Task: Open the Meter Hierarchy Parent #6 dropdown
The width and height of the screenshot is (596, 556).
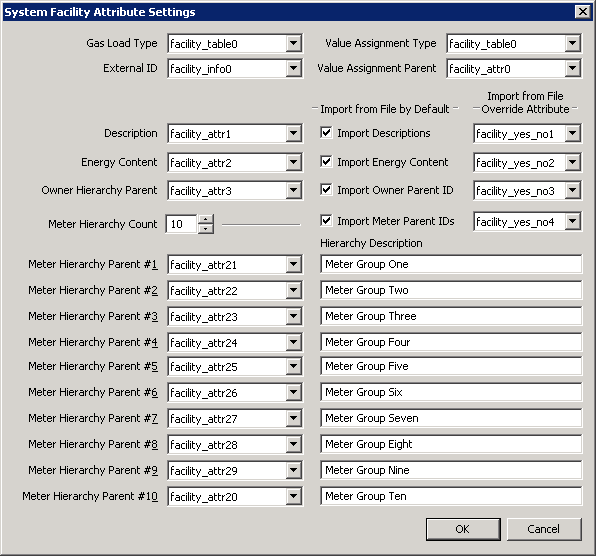Action: 293,392
